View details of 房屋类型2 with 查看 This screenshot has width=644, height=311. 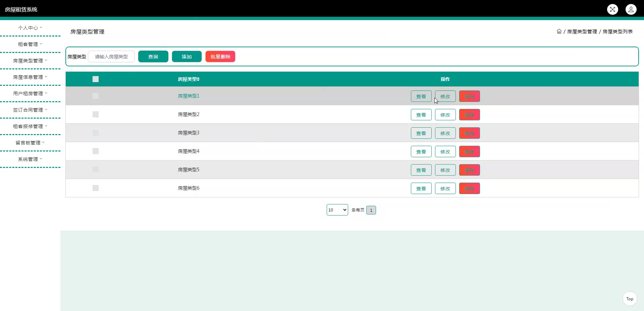point(421,115)
